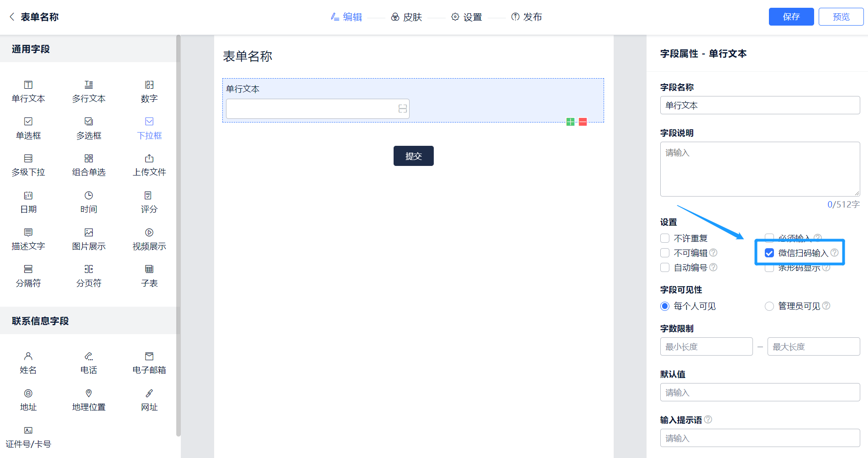Go back using the arrow beside 表单名称
Image resolution: width=868 pixels, height=458 pixels.
12,17
